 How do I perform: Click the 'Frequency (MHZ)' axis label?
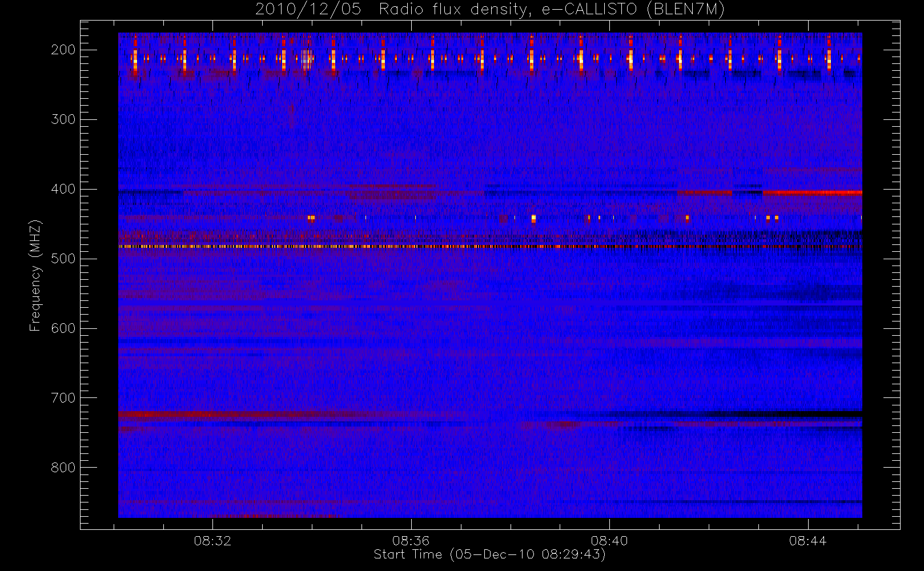click(35, 276)
